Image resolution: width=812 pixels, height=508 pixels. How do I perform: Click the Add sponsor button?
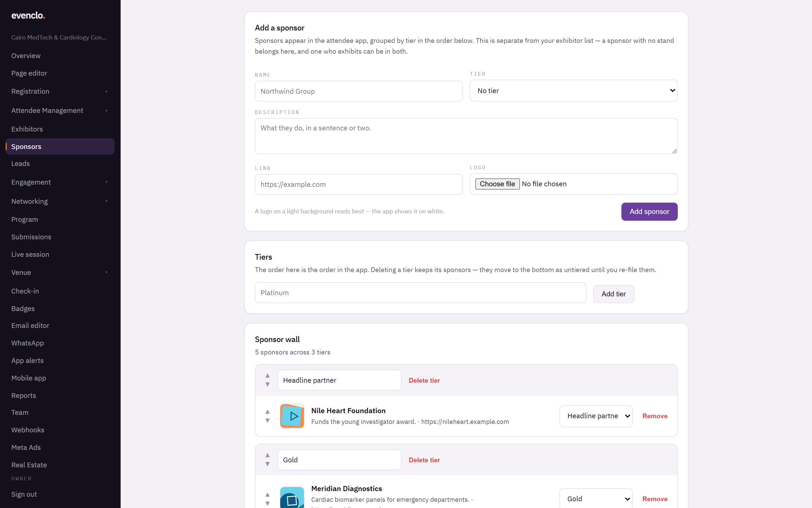(649, 212)
